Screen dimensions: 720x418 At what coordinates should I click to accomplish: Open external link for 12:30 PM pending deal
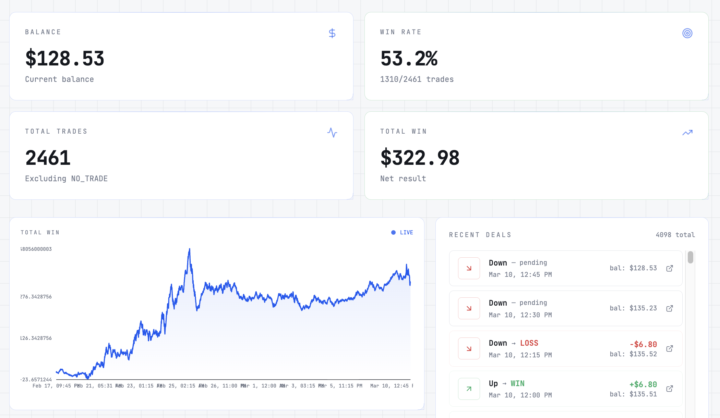pos(670,308)
